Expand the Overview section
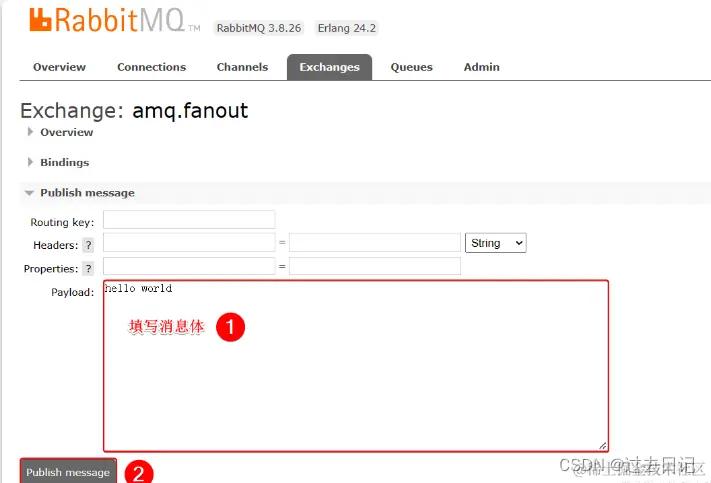 60,132
